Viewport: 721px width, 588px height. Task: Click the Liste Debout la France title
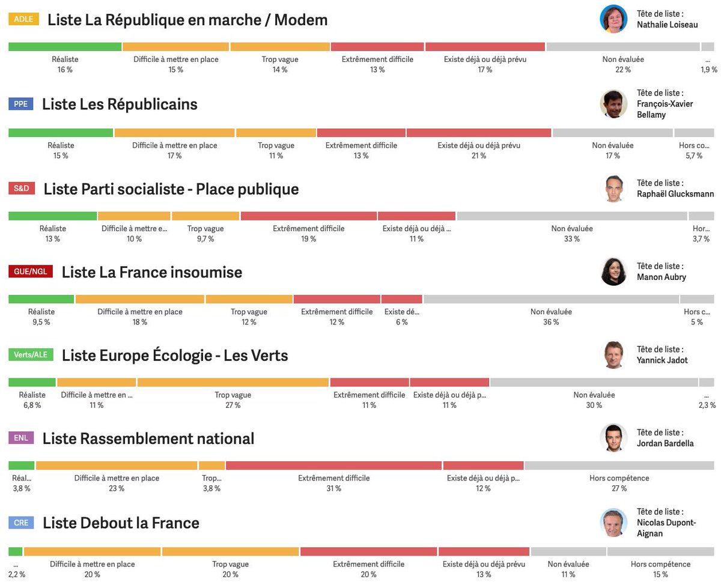click(x=121, y=523)
